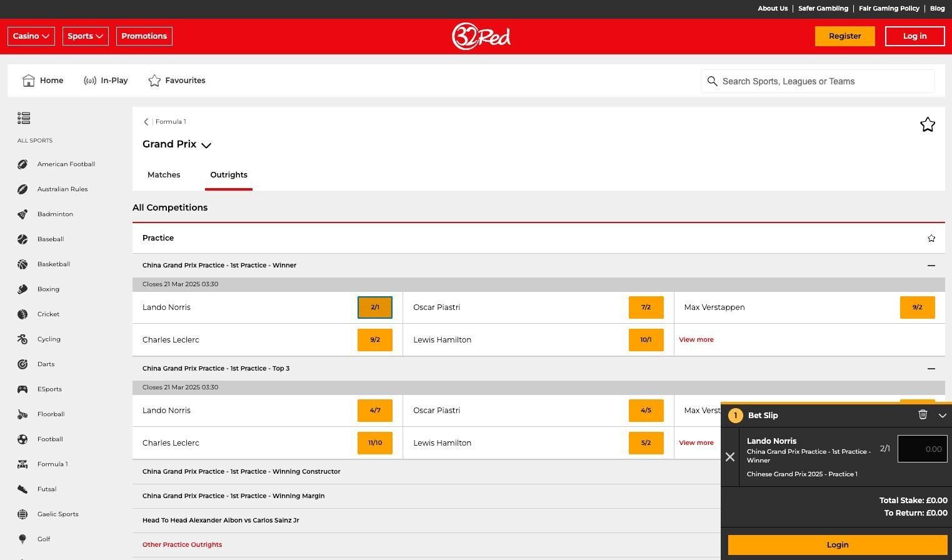Select Golf sport icon

tap(23, 539)
